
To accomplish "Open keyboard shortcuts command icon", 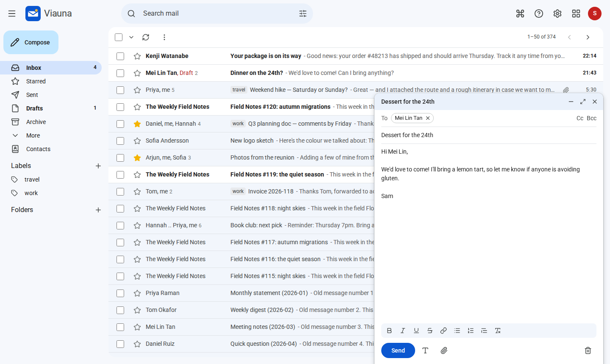I will 520,14.
